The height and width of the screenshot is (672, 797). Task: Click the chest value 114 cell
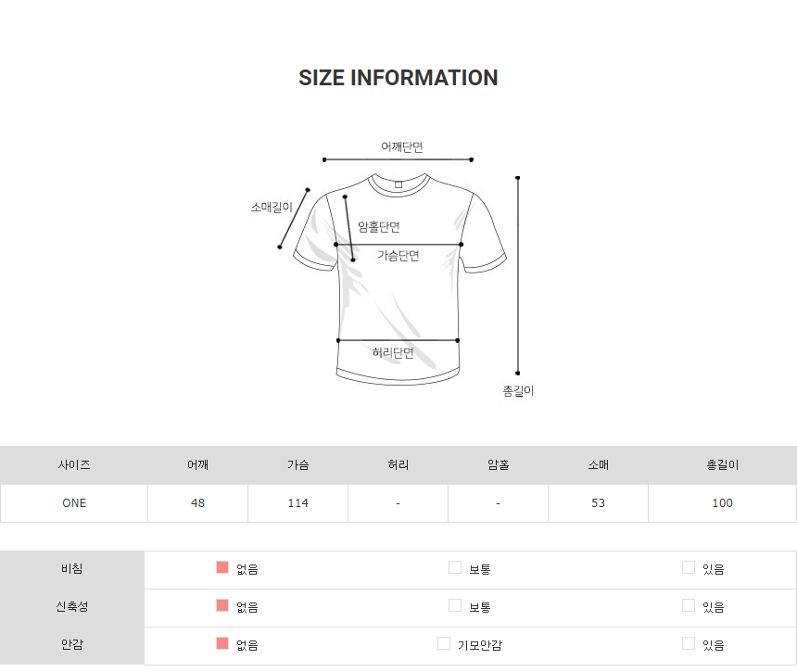pos(297,503)
